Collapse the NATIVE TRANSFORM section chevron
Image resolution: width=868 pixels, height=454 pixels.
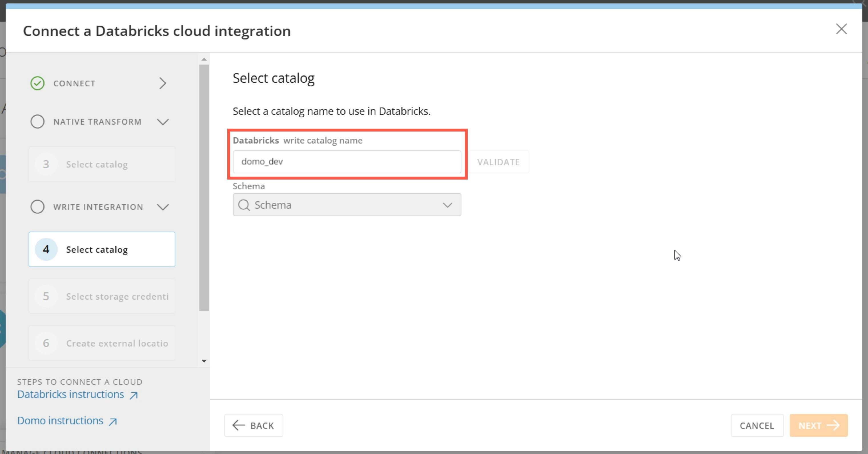tap(163, 122)
